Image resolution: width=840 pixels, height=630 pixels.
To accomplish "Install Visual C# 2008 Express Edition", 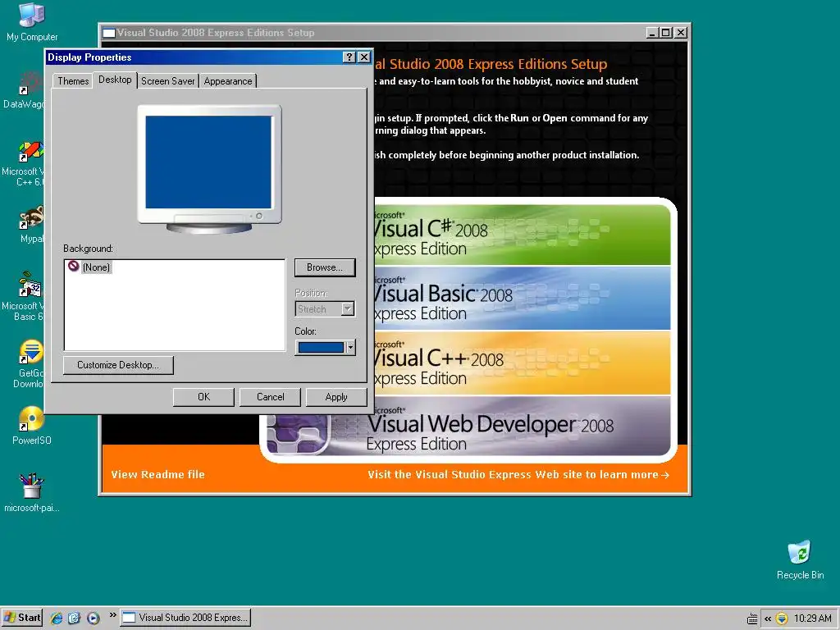I will click(522, 235).
